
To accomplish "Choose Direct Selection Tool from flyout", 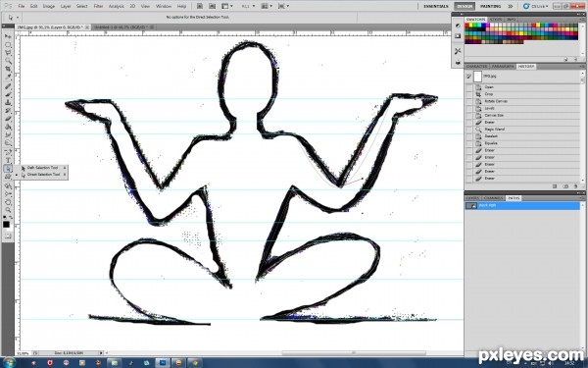I will tap(43, 175).
